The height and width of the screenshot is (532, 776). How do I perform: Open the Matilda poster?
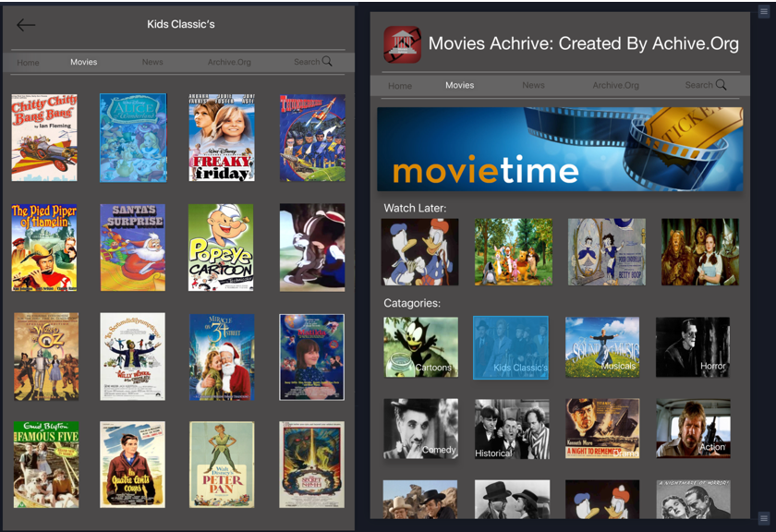click(312, 357)
